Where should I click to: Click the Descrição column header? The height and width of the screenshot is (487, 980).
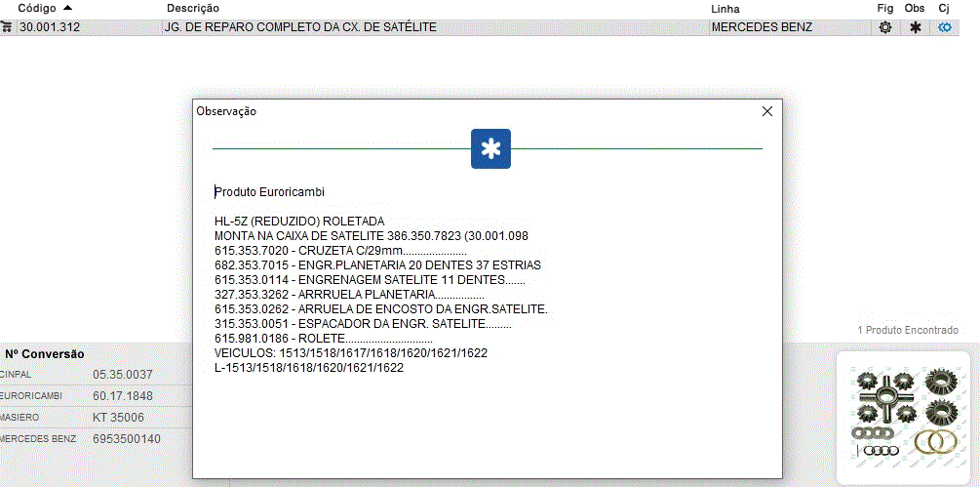192,8
